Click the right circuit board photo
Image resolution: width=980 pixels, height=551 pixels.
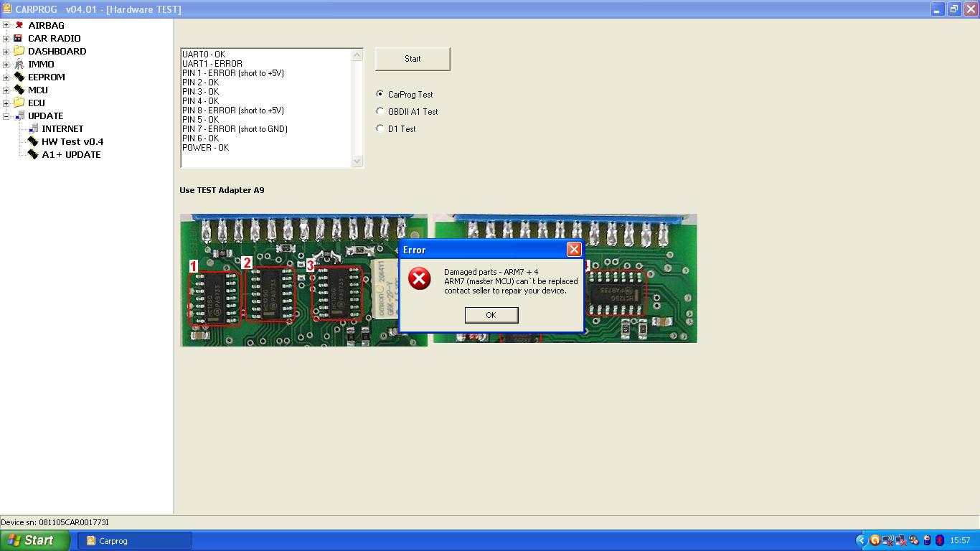(565, 278)
